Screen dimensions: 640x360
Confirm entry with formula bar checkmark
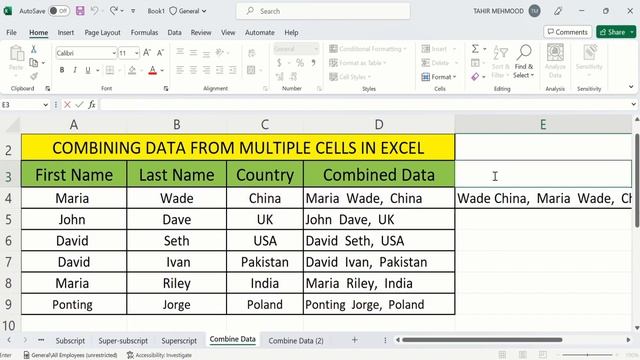coord(79,105)
